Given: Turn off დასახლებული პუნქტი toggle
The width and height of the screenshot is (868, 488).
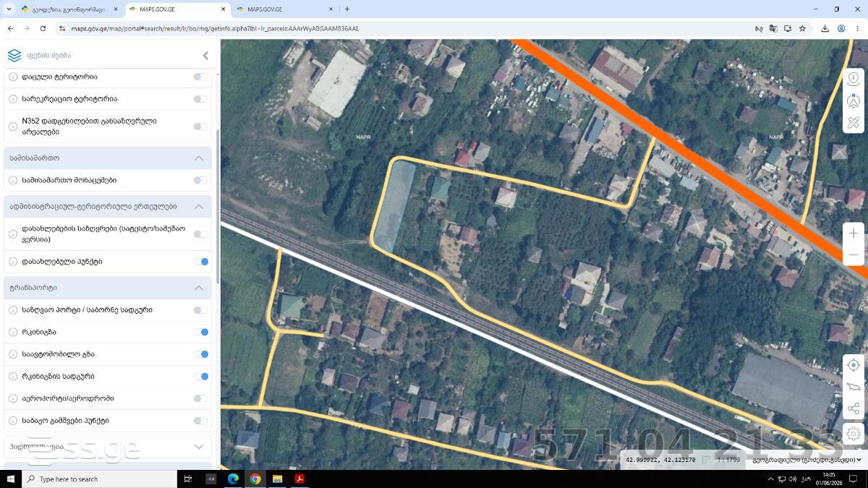Looking at the screenshot, I should point(200,262).
